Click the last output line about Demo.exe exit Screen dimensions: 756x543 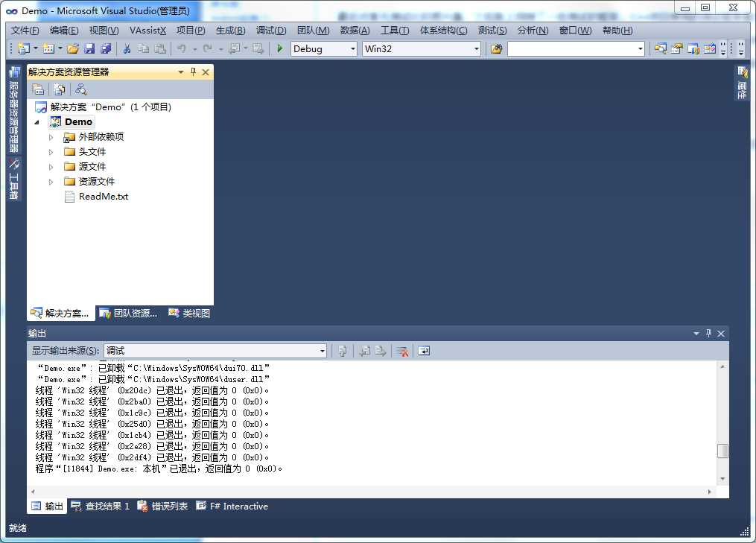coord(159,469)
